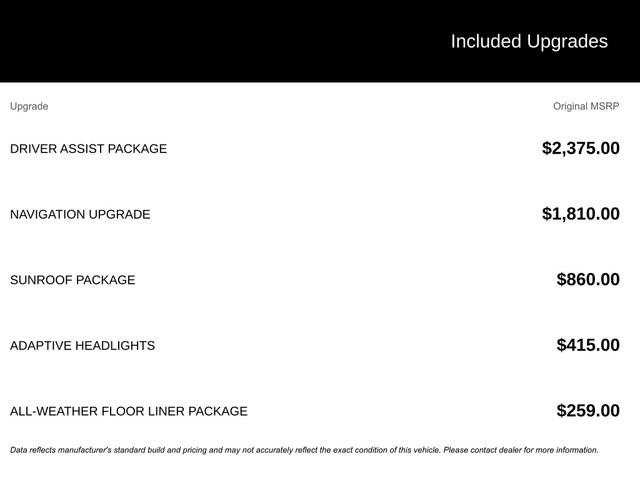Select the ALL-WEATHER FLOOR LINER PACKAGE entry
The image size is (640, 480).
[x=129, y=411]
